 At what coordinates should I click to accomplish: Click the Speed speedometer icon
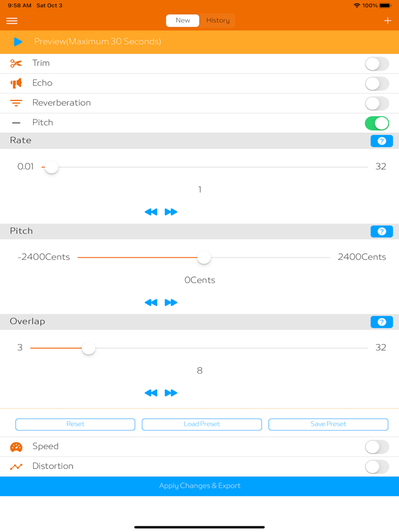(x=15, y=447)
